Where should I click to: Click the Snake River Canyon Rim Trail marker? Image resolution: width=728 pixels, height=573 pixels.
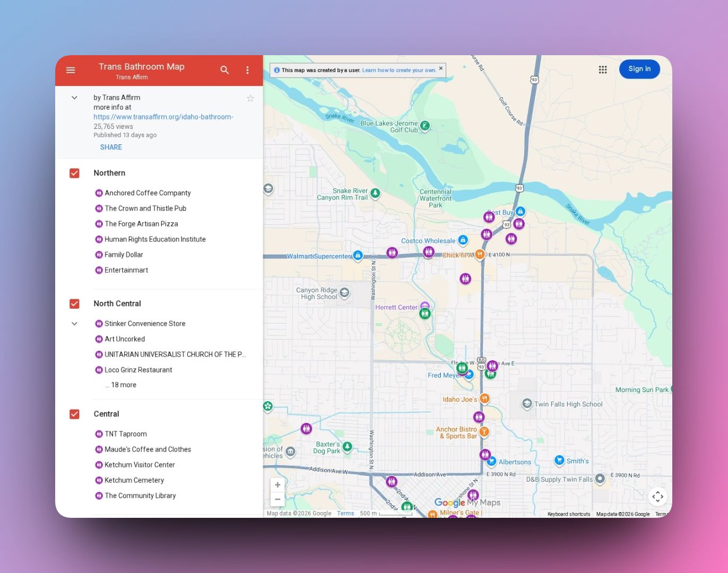coord(375,193)
